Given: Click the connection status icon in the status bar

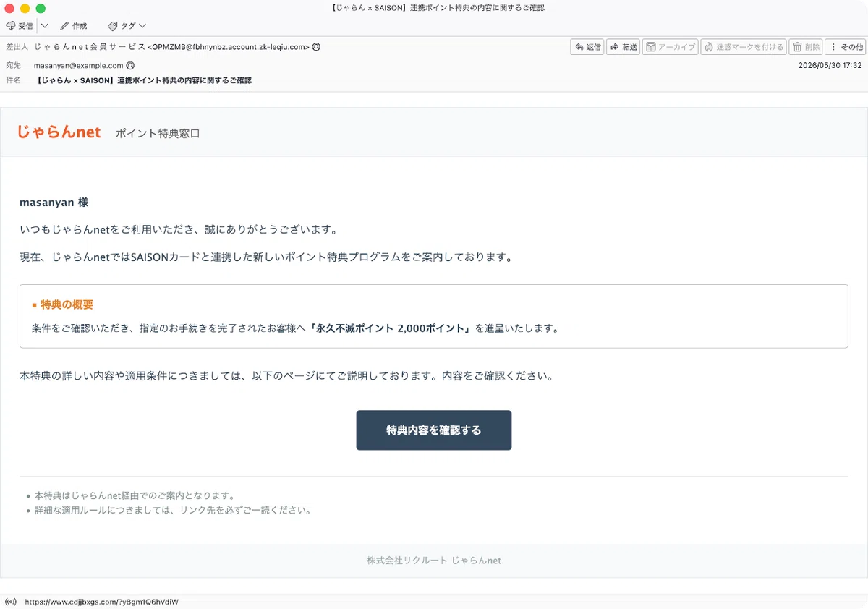Looking at the screenshot, I should [11, 602].
